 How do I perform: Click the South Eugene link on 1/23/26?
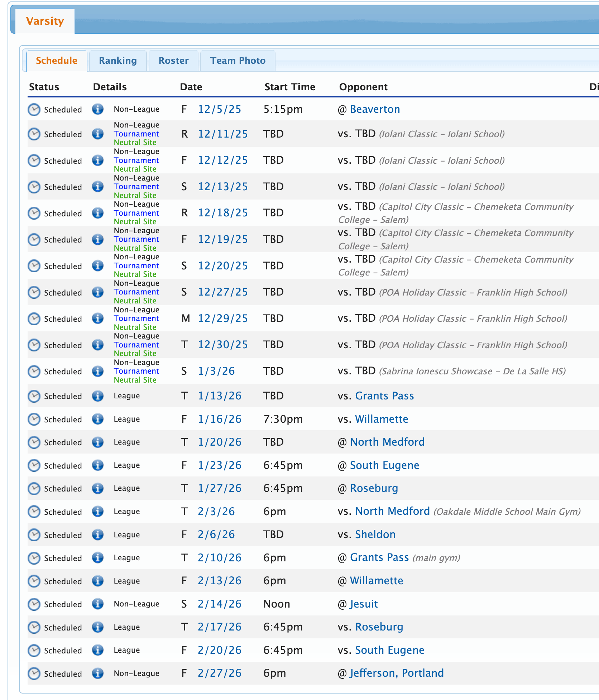[x=384, y=465]
